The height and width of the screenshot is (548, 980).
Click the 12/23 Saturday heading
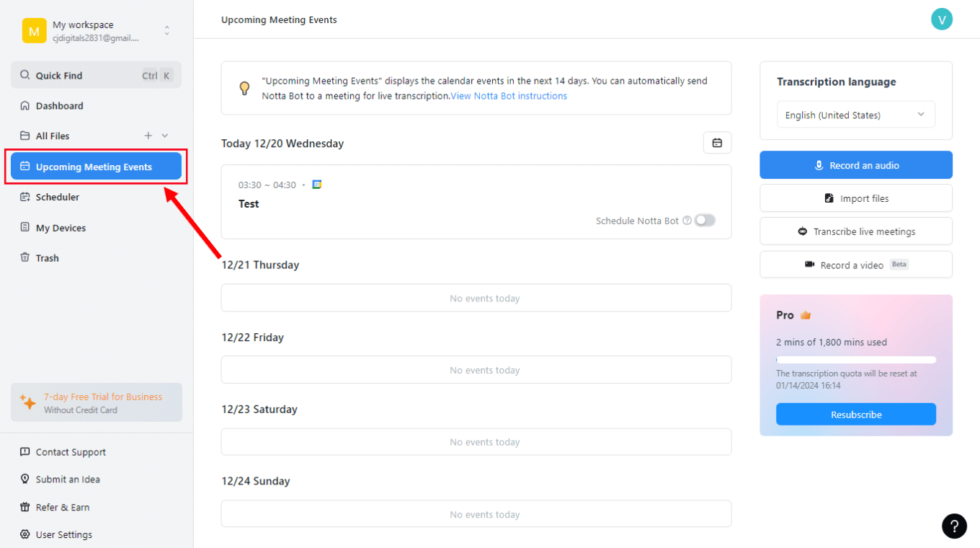coord(259,409)
